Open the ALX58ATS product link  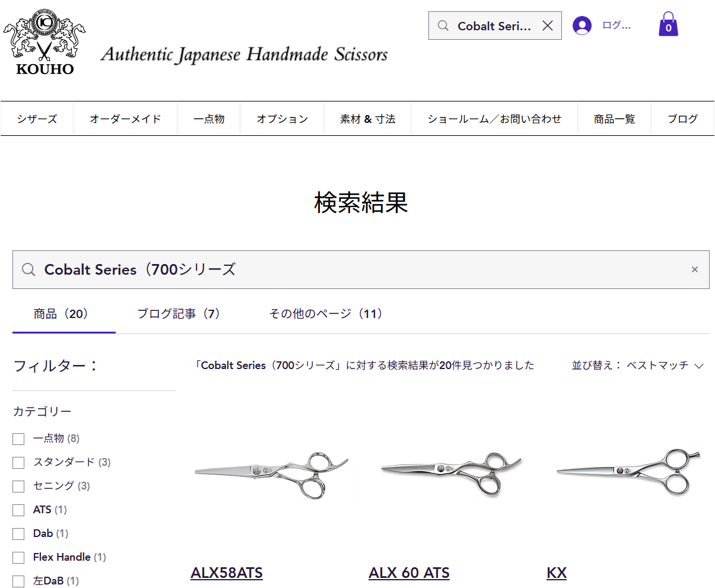227,573
